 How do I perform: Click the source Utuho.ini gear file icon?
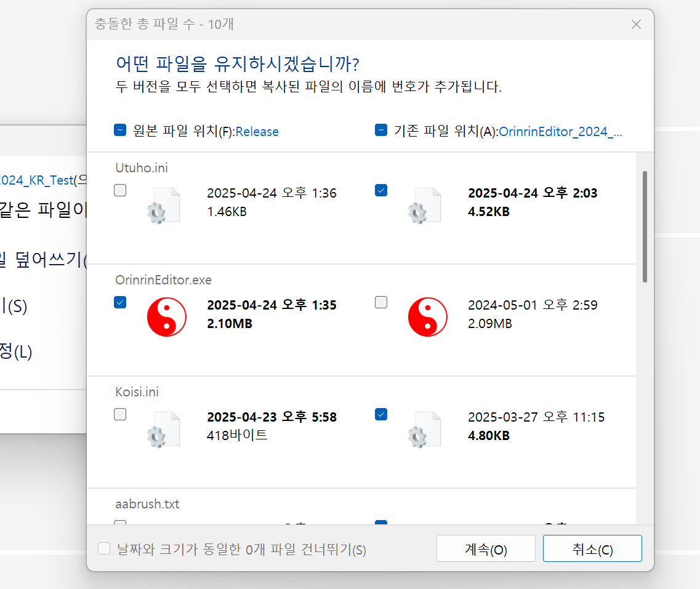[164, 205]
